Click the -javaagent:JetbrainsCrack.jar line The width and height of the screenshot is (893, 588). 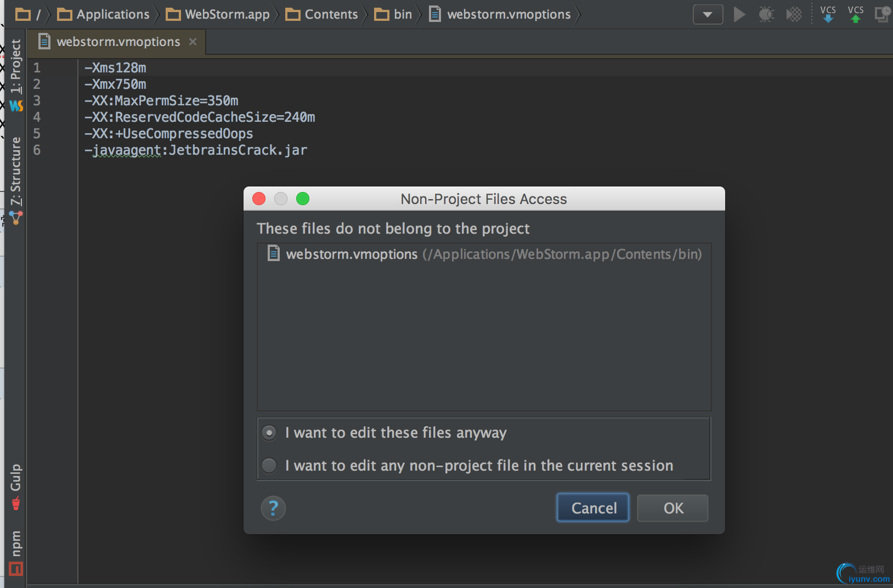[196, 150]
